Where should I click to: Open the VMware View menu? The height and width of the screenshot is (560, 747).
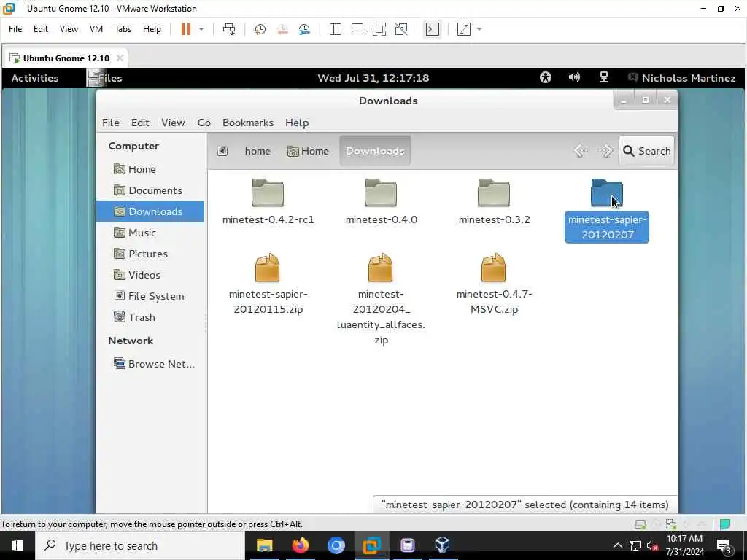pos(69,29)
